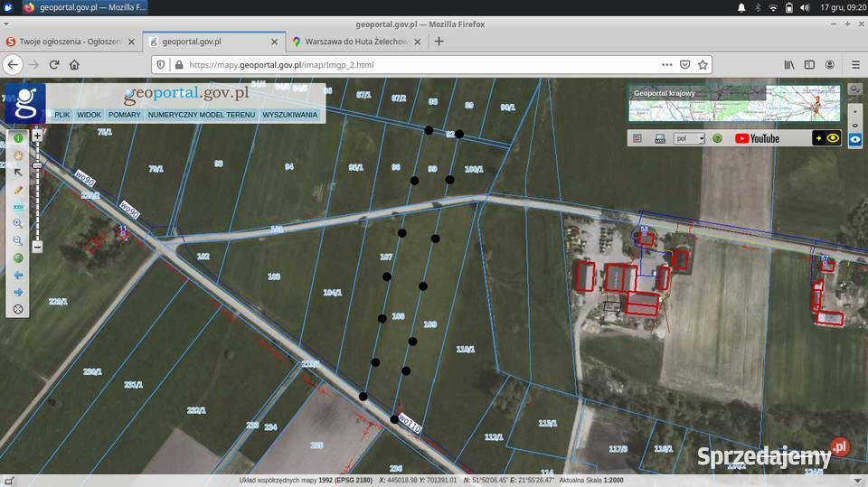Activate the XYH coordinates tool
This screenshot has width=868, height=487.
tap(18, 207)
